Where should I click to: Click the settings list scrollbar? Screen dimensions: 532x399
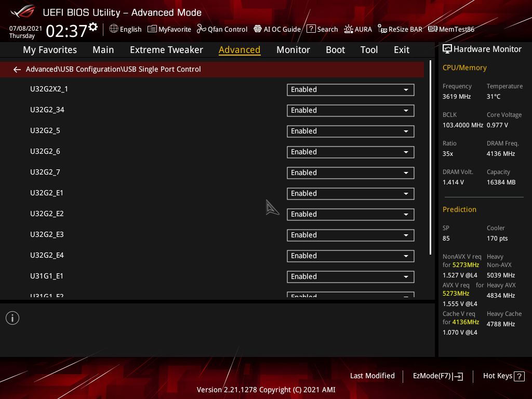tap(430, 157)
